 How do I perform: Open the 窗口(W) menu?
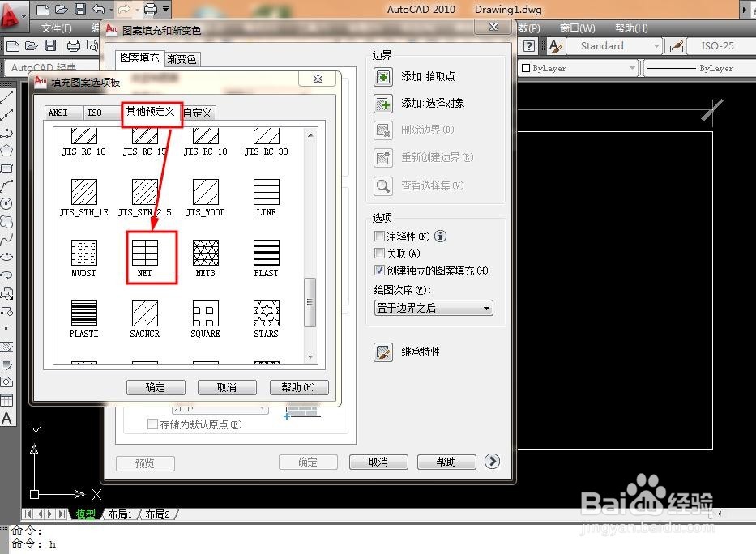[577, 28]
